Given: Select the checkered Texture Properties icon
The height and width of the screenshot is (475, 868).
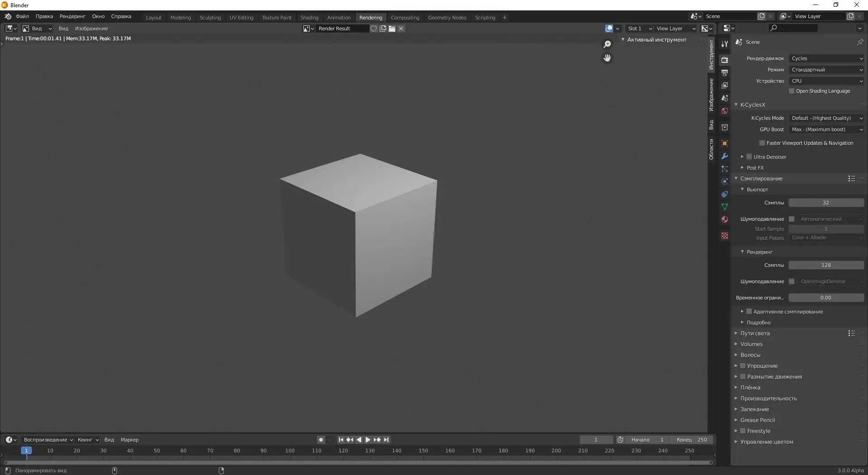Looking at the screenshot, I should [725, 236].
